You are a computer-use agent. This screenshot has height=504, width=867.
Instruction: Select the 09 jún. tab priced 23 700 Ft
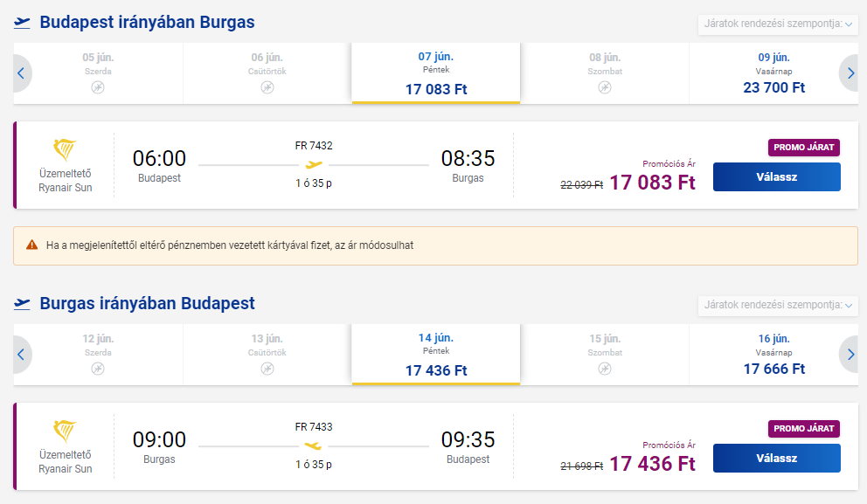pyautogui.click(x=773, y=73)
